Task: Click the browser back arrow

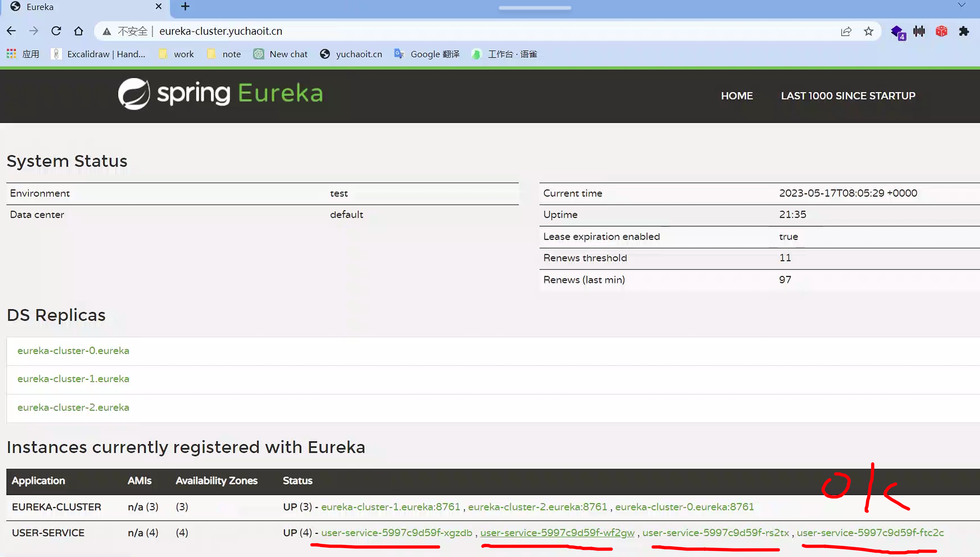Action: click(x=11, y=31)
